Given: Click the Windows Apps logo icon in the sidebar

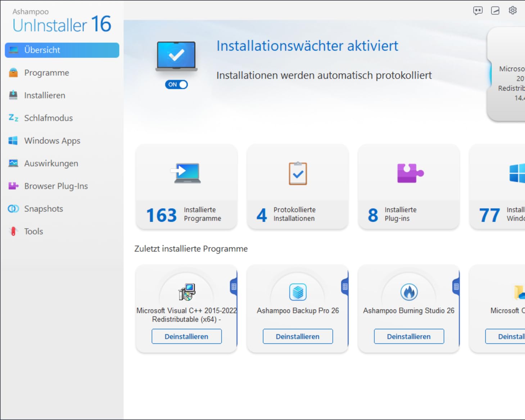Looking at the screenshot, I should pyautogui.click(x=13, y=141).
